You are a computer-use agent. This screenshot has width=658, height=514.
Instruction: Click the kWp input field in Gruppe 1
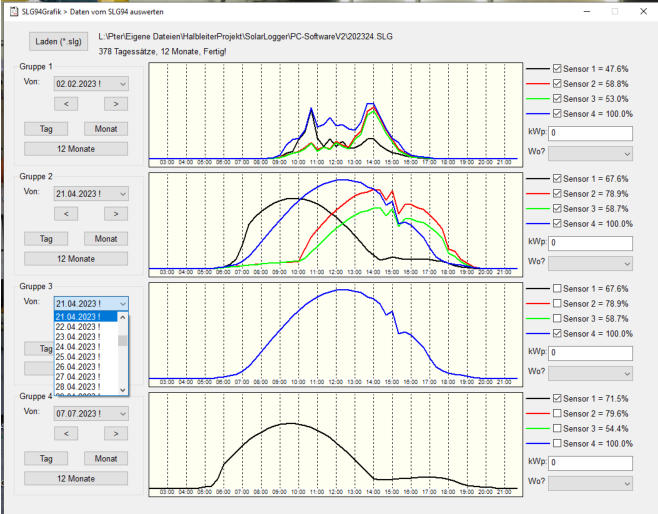click(x=590, y=132)
